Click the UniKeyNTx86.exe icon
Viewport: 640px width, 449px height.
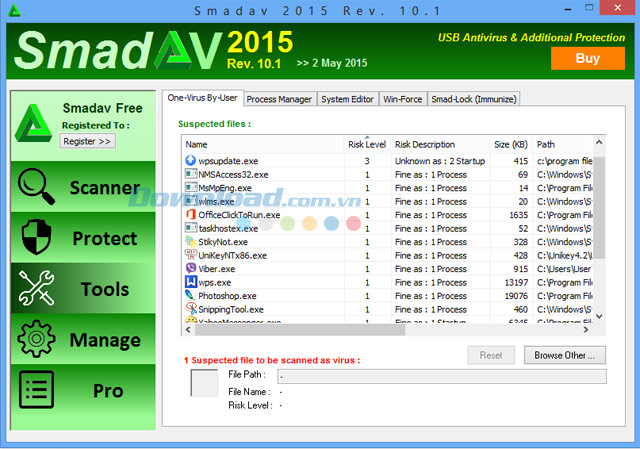(190, 255)
